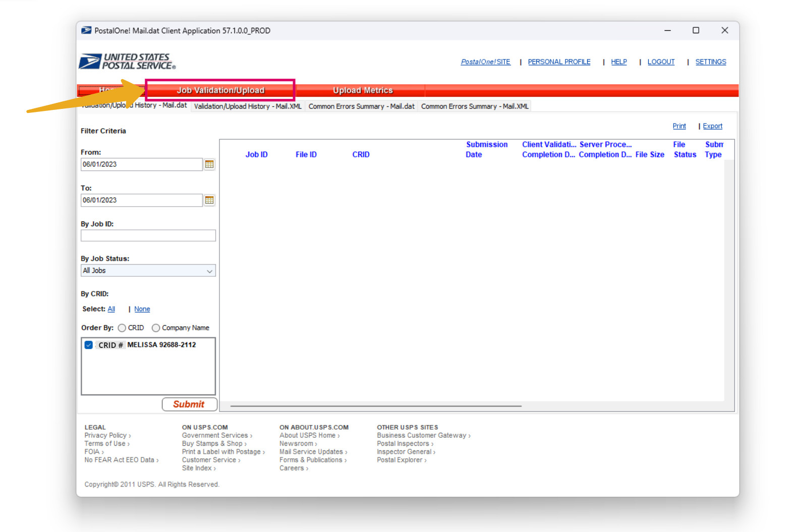The width and height of the screenshot is (792, 532).
Task: Open About USPS Home link
Action: [x=309, y=436]
